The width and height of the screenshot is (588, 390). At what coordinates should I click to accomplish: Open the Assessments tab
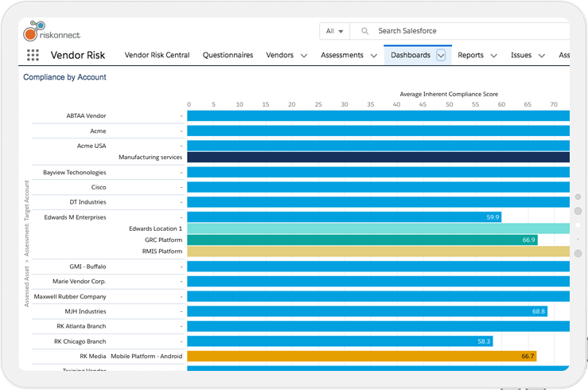(342, 55)
